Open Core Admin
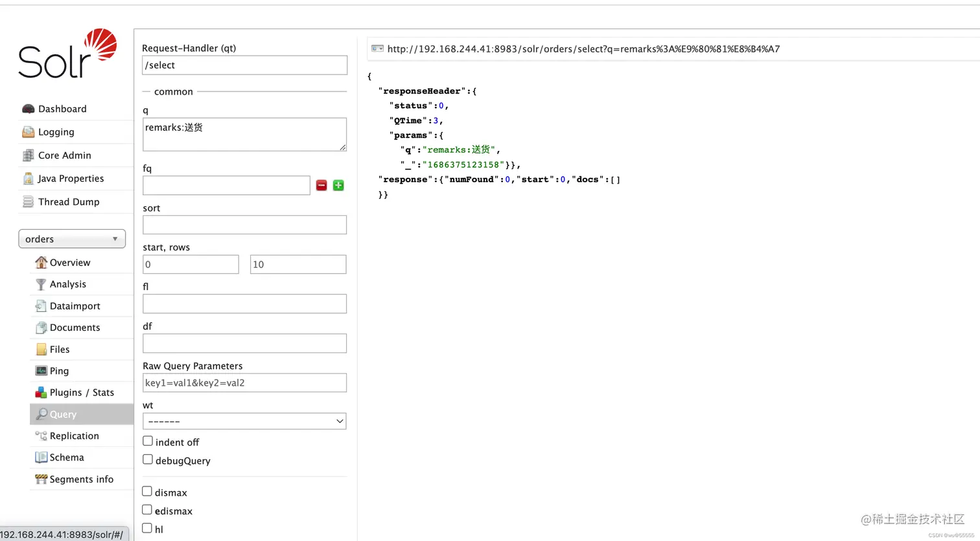The image size is (980, 541). (65, 156)
